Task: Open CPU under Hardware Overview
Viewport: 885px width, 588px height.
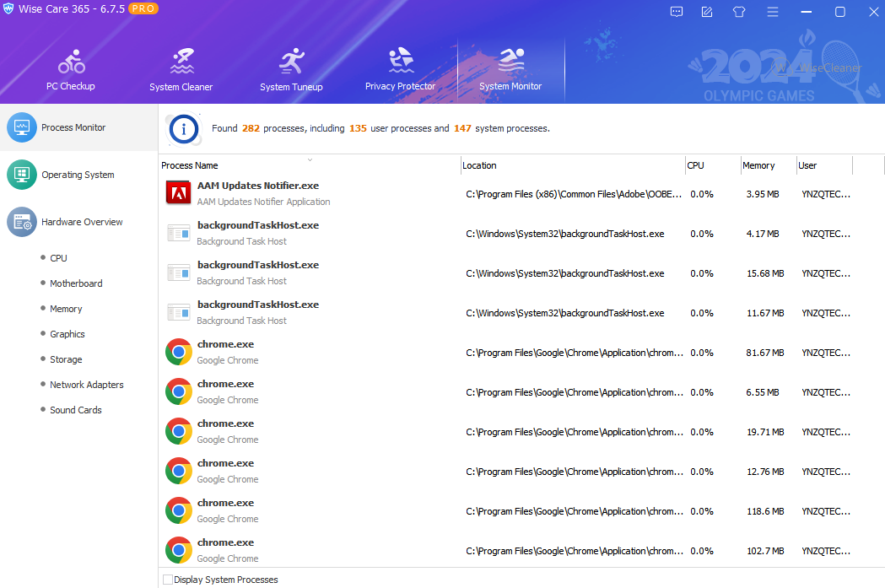Action: (x=58, y=258)
